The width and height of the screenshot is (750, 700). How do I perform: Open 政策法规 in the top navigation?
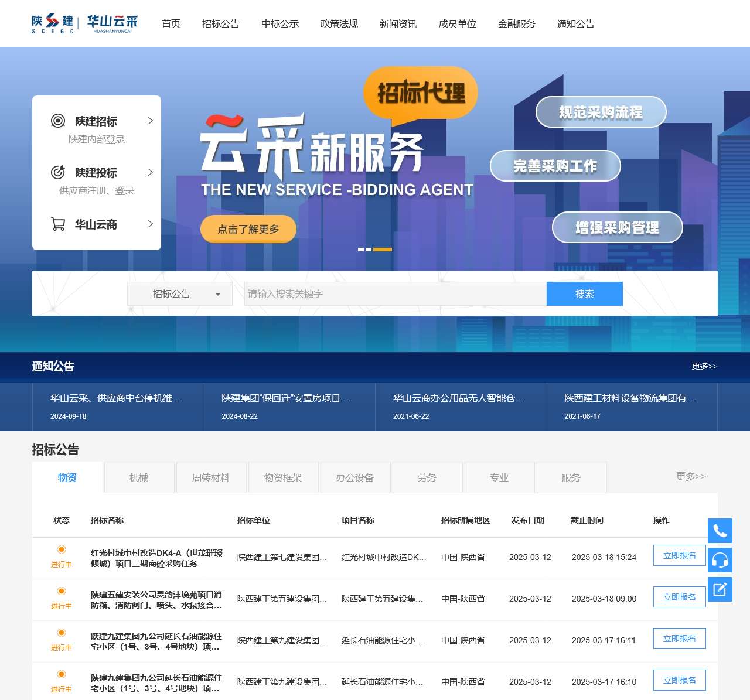339,23
